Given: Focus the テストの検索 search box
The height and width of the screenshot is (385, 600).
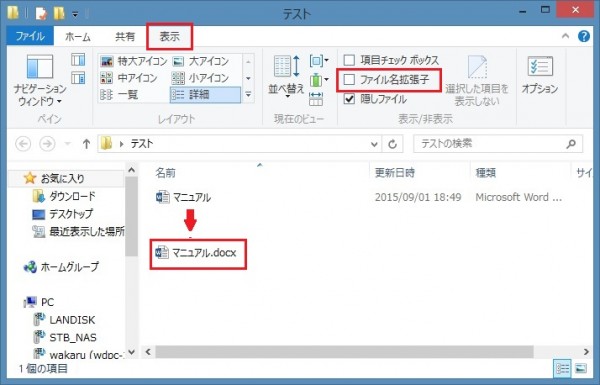Looking at the screenshot, I should click(x=498, y=144).
